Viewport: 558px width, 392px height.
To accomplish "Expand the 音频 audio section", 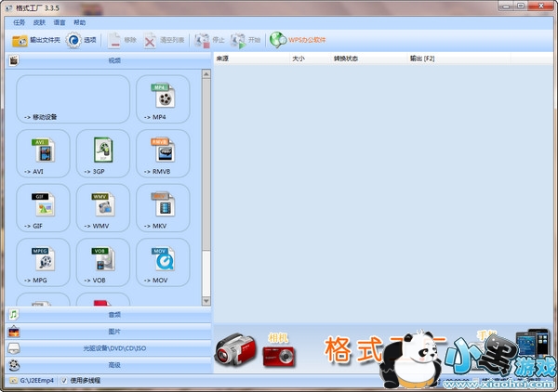I will (113, 315).
